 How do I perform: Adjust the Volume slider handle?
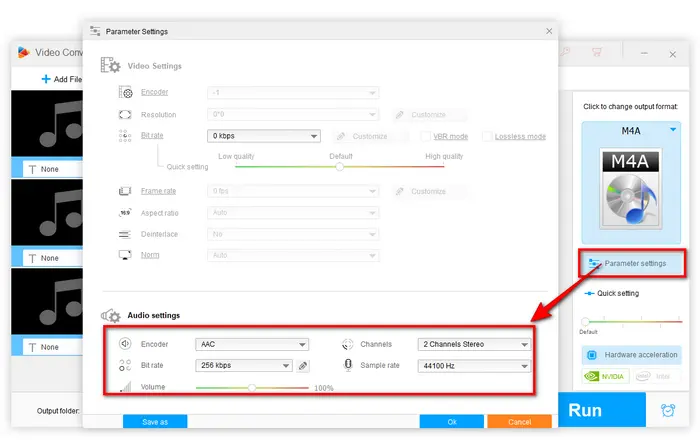[x=252, y=388]
